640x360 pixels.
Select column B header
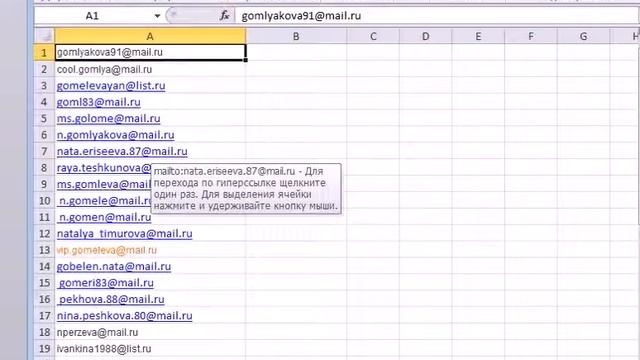pyautogui.click(x=296, y=36)
